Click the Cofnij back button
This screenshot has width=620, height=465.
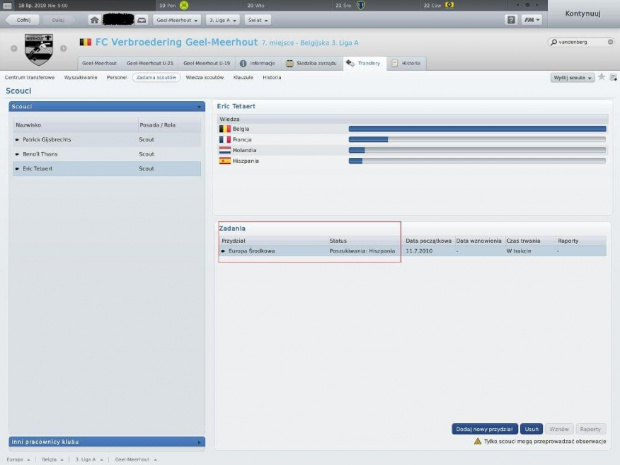[23, 20]
